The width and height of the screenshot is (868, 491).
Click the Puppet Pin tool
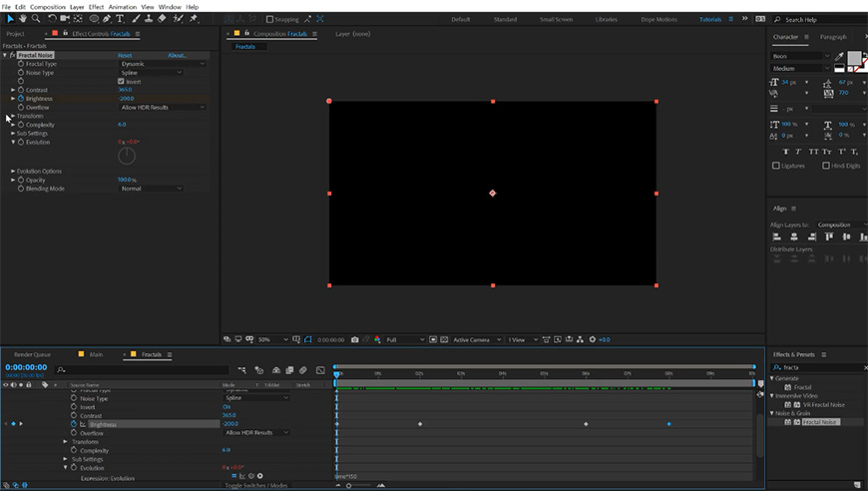click(192, 18)
